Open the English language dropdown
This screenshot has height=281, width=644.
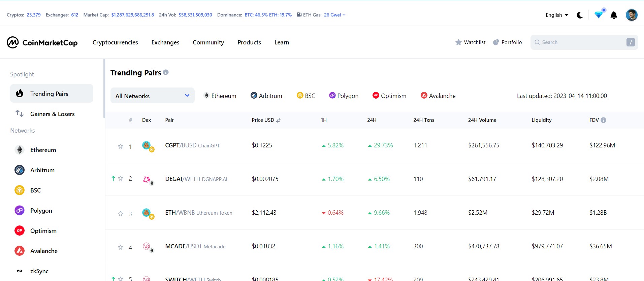(557, 15)
